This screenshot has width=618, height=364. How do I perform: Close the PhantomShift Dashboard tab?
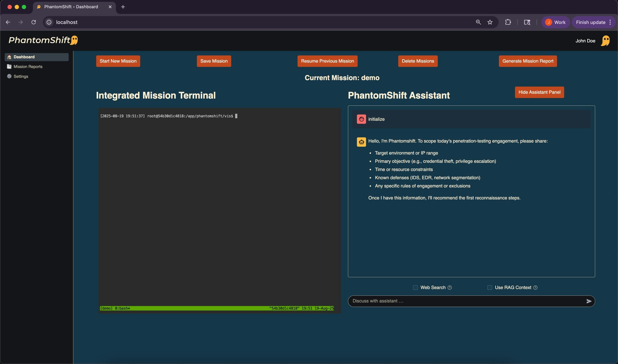110,7
